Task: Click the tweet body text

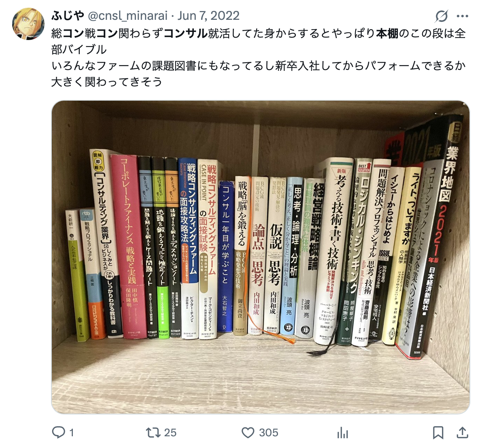Action: pos(259,57)
